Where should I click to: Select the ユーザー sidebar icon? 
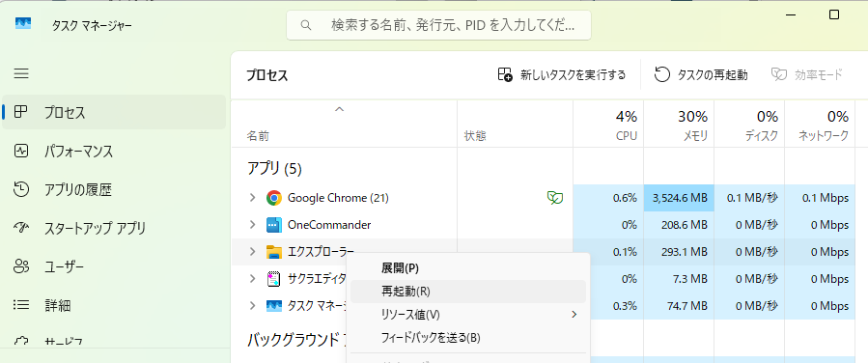click(x=20, y=266)
